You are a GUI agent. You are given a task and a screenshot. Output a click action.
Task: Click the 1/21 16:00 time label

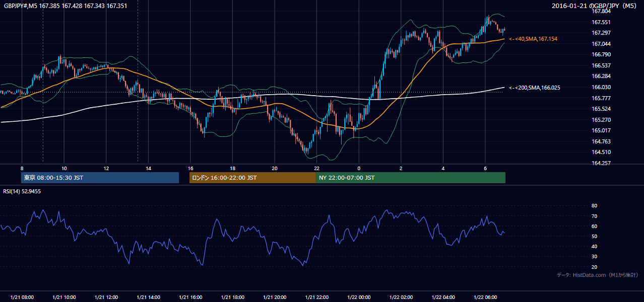pos(190,297)
